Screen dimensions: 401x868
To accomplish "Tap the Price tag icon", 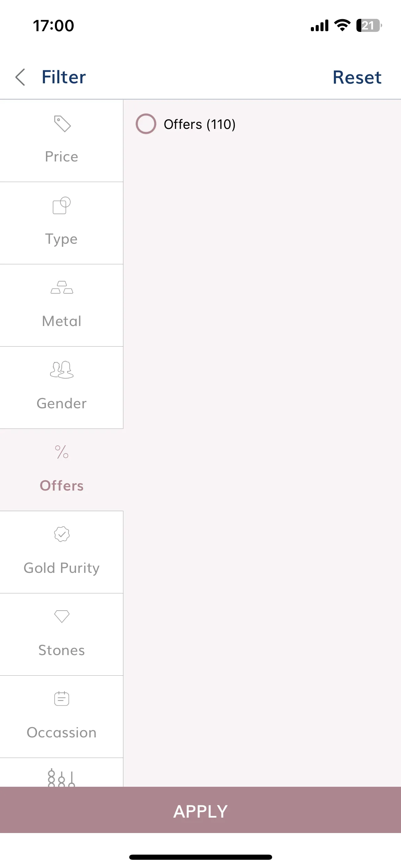I will tap(62, 124).
